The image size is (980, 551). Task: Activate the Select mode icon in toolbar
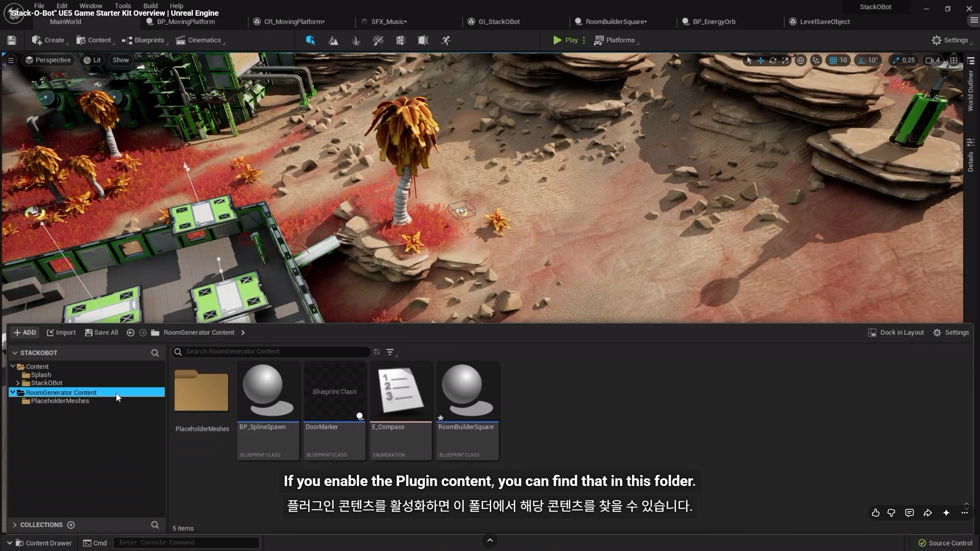pyautogui.click(x=310, y=40)
